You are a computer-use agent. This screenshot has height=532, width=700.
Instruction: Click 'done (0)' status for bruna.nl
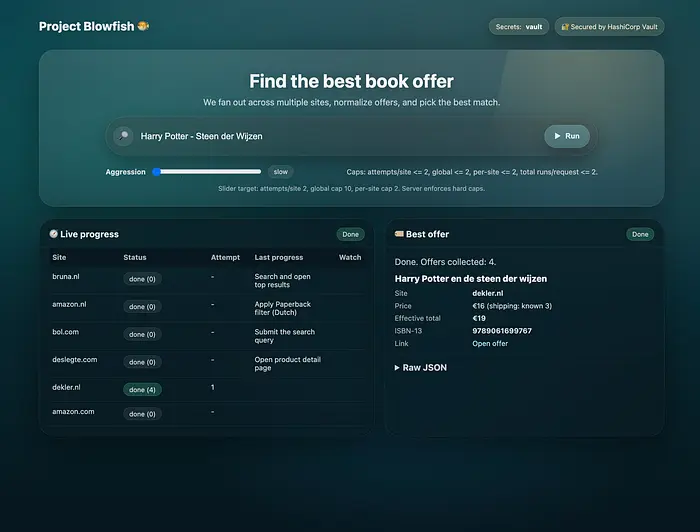click(142, 279)
